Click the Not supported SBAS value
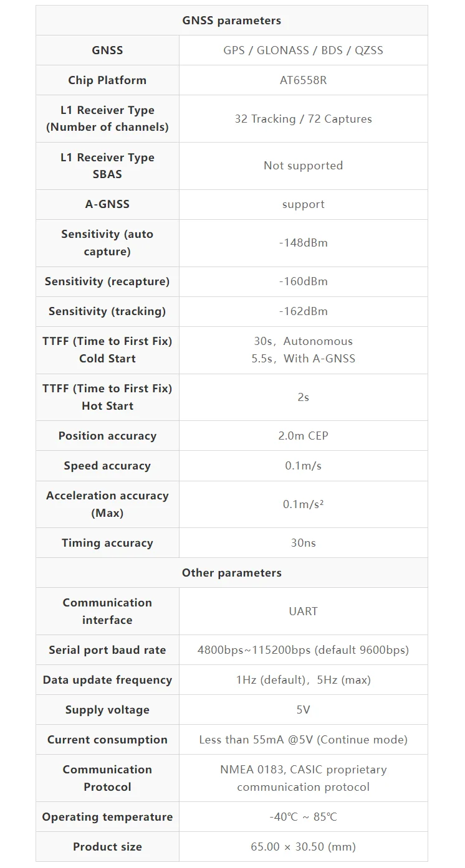This screenshot has height=868, width=465. point(303,166)
